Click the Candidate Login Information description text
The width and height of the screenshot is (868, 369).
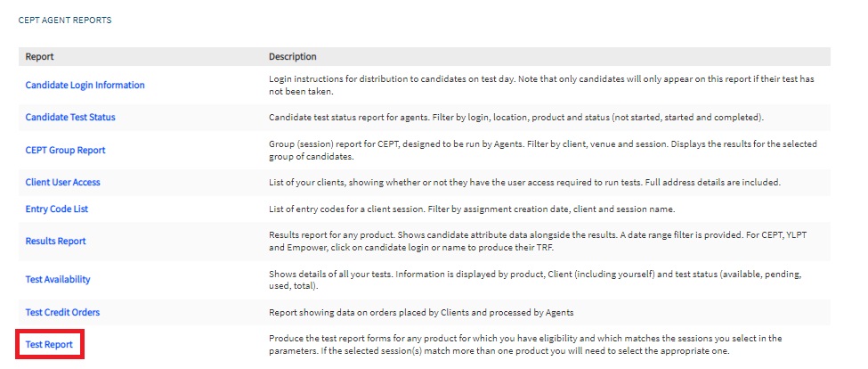[541, 85]
